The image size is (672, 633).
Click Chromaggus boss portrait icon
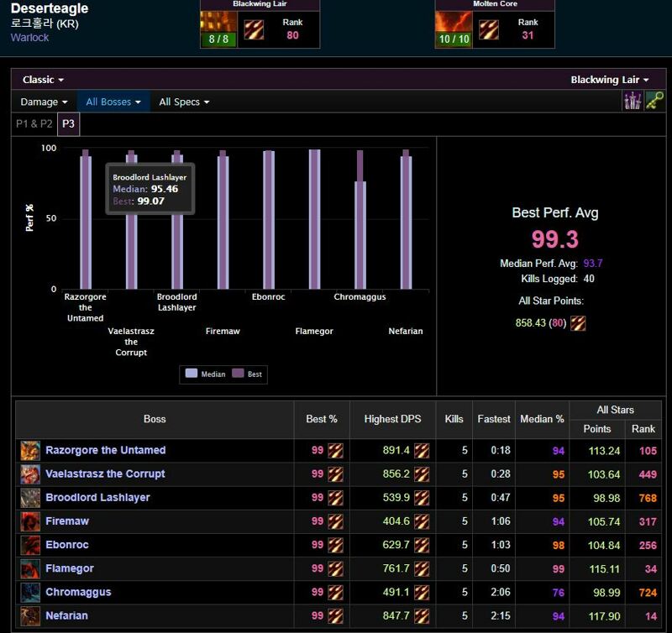30,593
